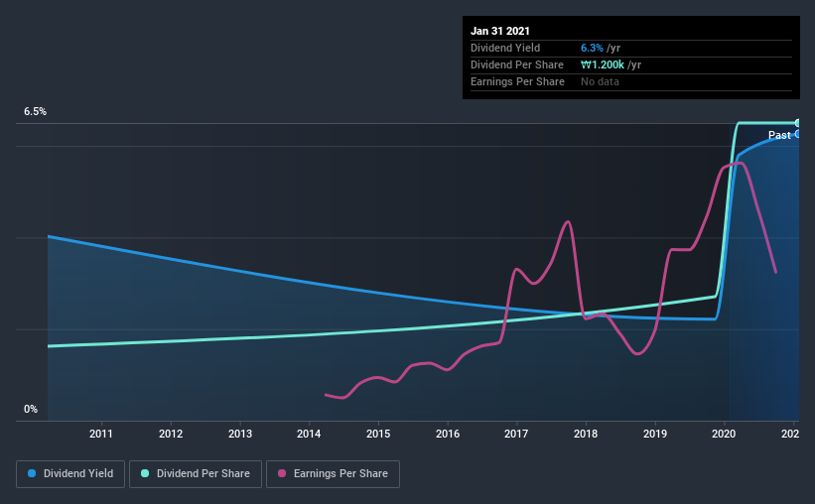Image resolution: width=815 pixels, height=504 pixels.
Task: Select the 2014 x-axis year label
Action: click(x=309, y=434)
